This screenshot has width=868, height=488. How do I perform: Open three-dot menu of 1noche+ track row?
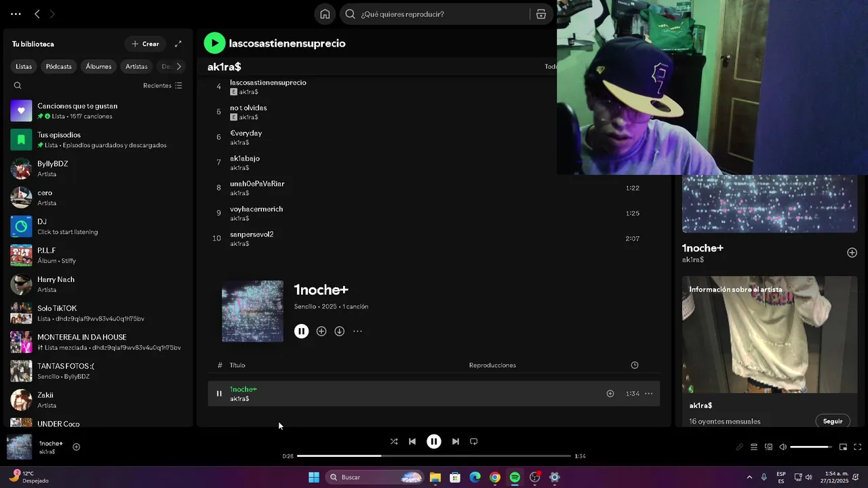(x=648, y=394)
